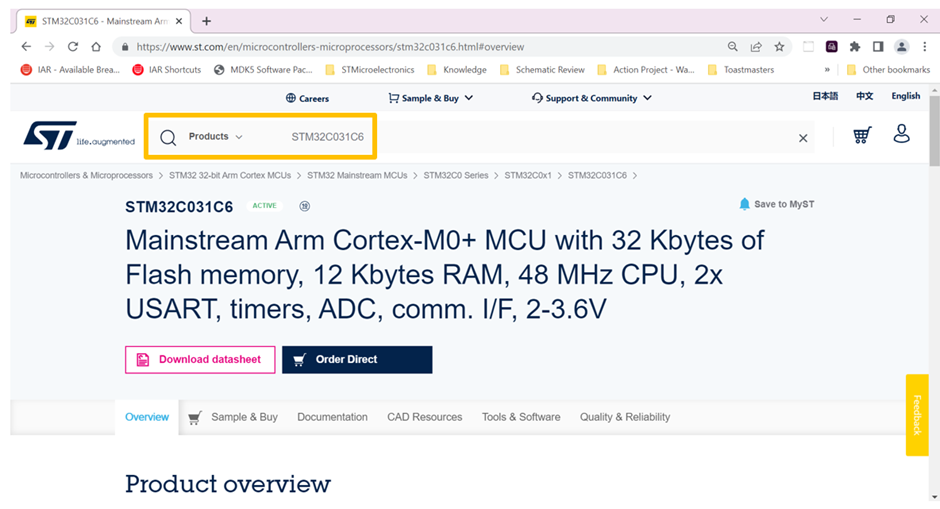Open the Schematic Review bookmark folder
Screen dimensions: 940x509
[x=542, y=70]
